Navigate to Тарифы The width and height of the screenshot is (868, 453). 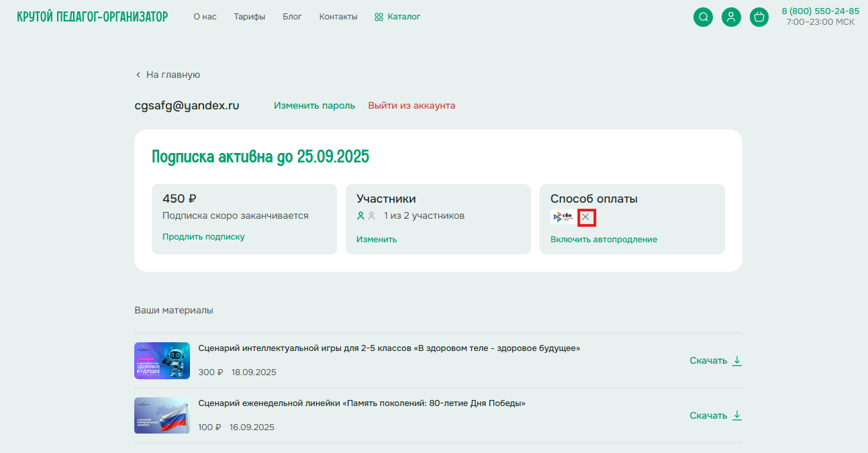[249, 17]
